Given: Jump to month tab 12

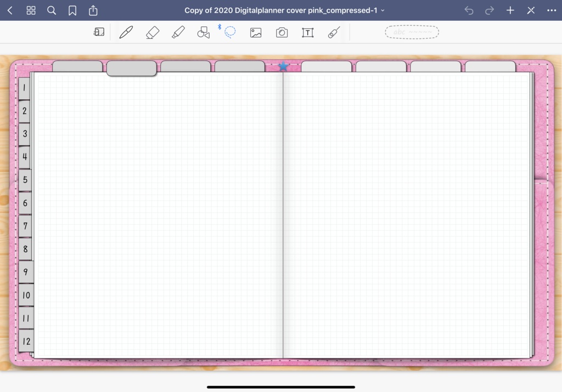Looking at the screenshot, I should click(26, 341).
